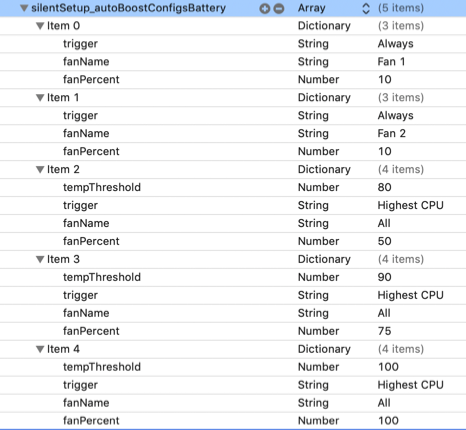Collapse Item 3 disclosure triangle
Screen dimensions: 466x430
tap(40, 259)
